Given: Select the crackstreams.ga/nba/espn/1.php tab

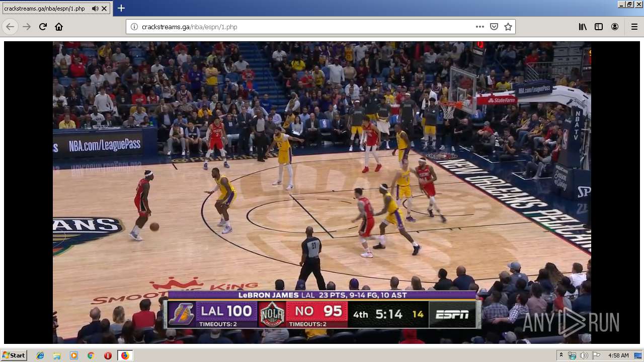Looking at the screenshot, I should click(56, 9).
